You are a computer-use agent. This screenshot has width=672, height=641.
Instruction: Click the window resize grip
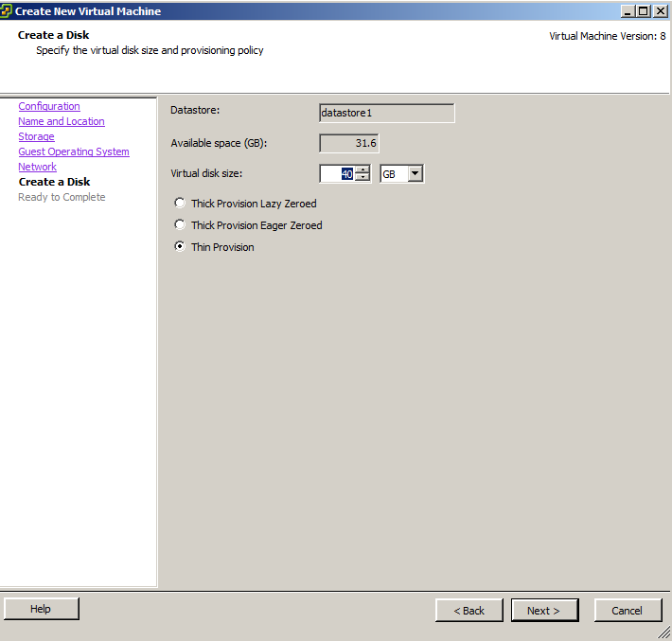[664, 632]
